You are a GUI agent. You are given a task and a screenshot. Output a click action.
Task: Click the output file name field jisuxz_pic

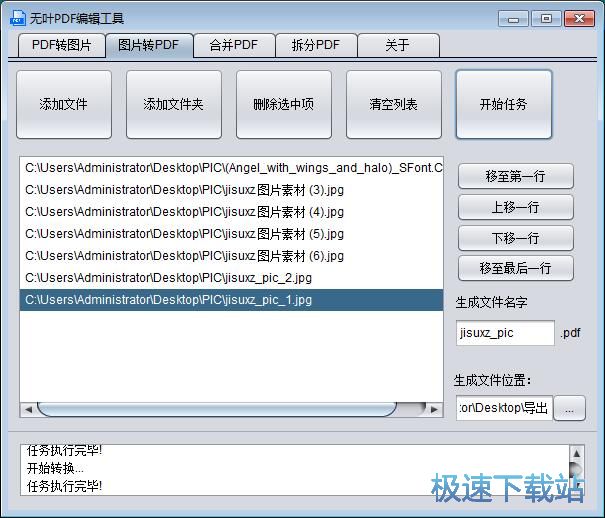point(505,333)
